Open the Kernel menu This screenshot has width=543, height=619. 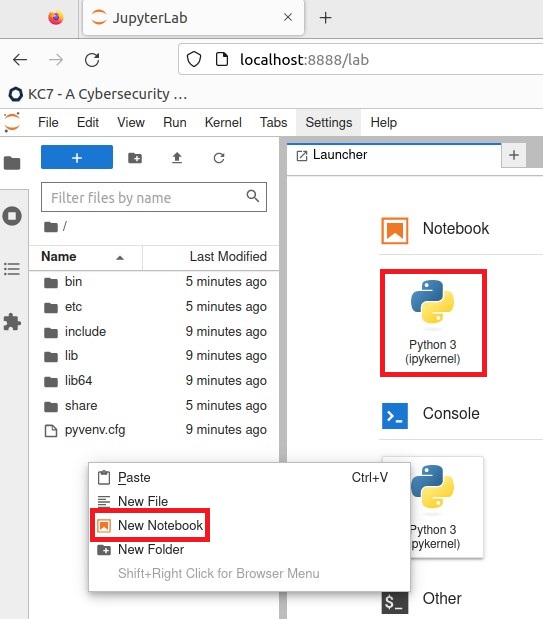(x=223, y=123)
